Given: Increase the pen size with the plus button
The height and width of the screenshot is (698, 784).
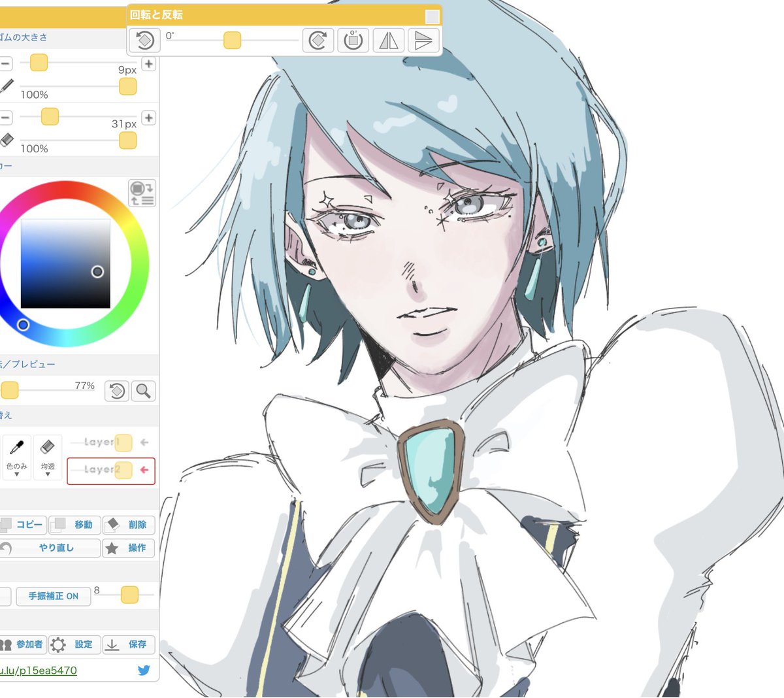Looking at the screenshot, I should 149,63.
